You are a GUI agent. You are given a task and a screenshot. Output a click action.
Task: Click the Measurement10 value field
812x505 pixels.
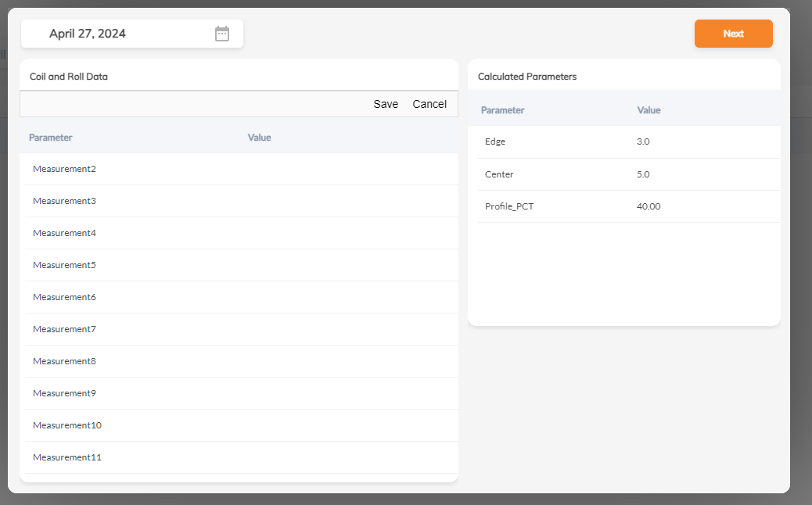click(x=313, y=425)
